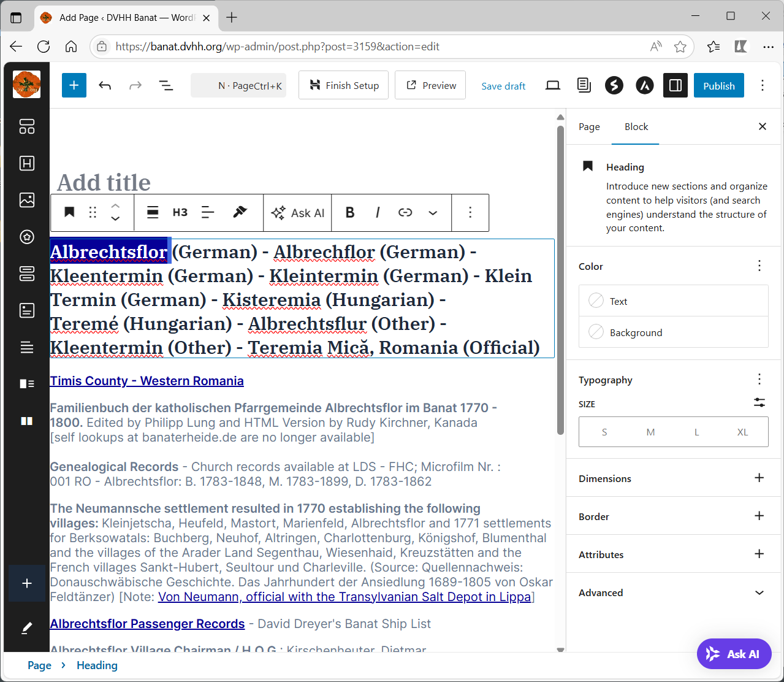Select font size L
The height and width of the screenshot is (682, 784).
(x=696, y=432)
